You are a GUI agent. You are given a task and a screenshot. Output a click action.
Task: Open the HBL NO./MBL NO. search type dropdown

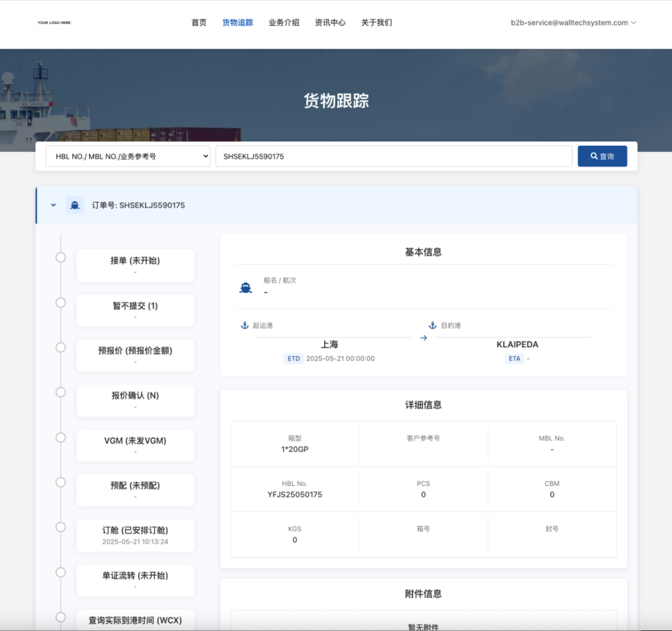(128, 156)
